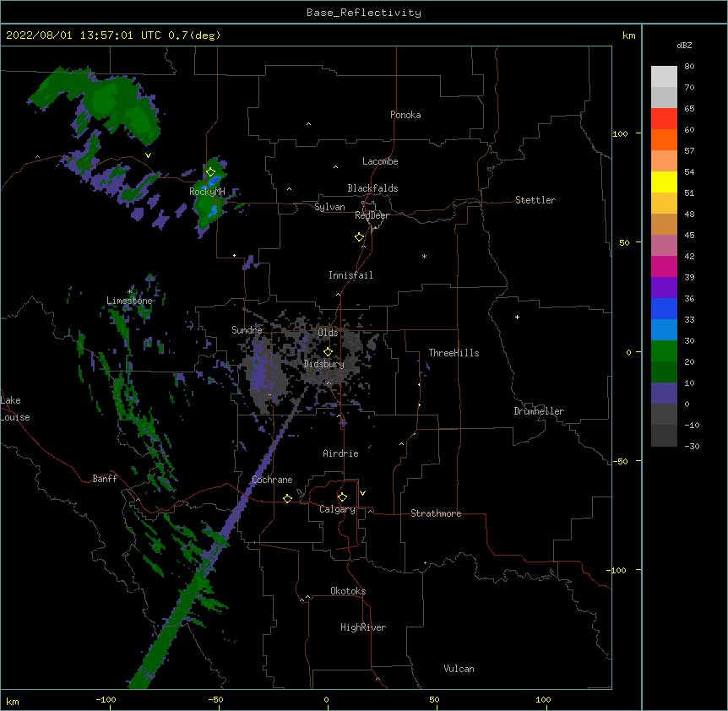This screenshot has width=728, height=711.
Task: Pick the blue 33-36 dBZ swatch
Action: click(664, 308)
